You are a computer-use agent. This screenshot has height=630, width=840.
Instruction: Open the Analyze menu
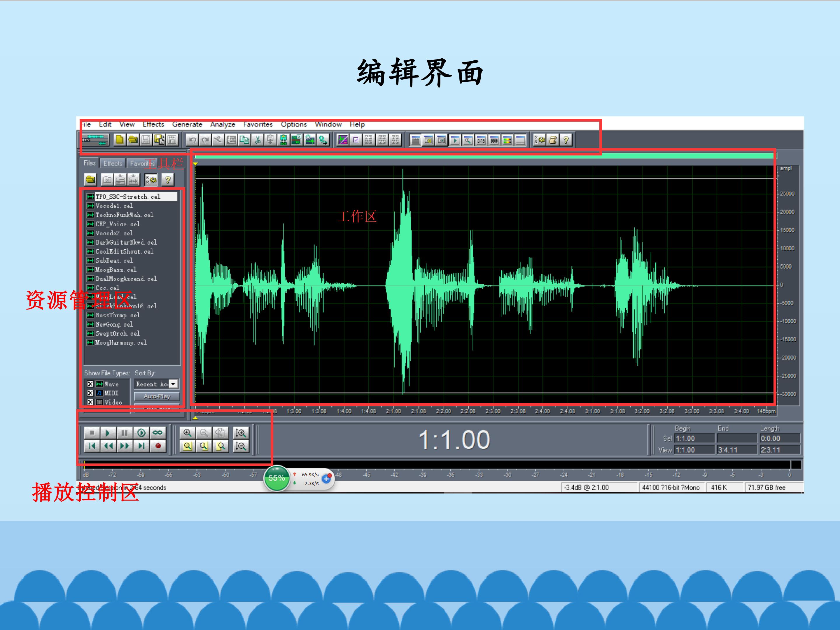coord(223,124)
